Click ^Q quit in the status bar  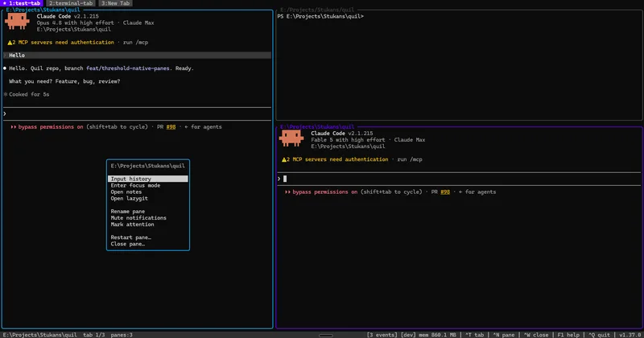click(x=599, y=335)
